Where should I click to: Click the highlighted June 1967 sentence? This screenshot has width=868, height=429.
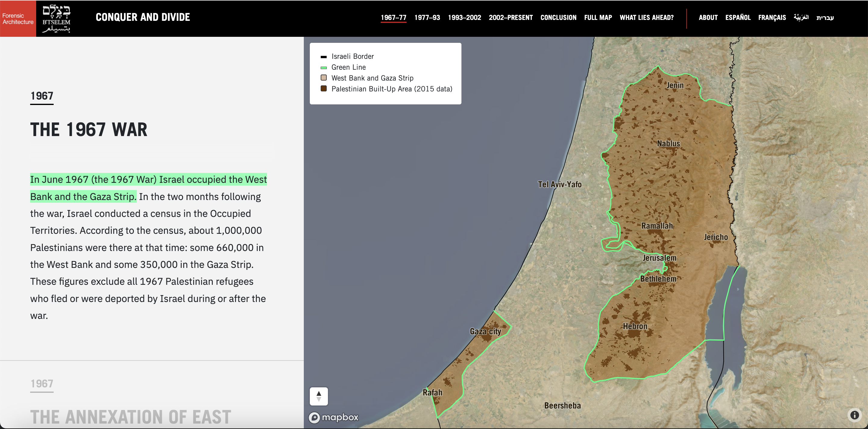pos(148,188)
